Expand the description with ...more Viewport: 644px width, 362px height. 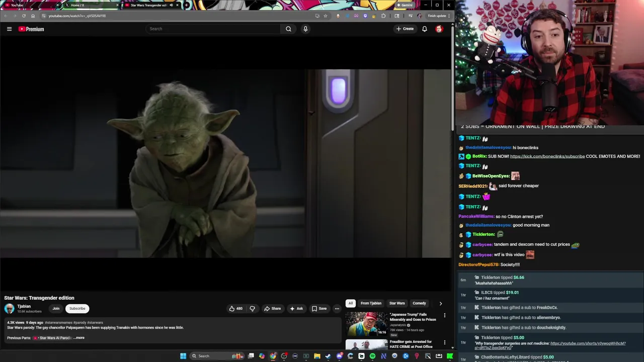[79, 338]
